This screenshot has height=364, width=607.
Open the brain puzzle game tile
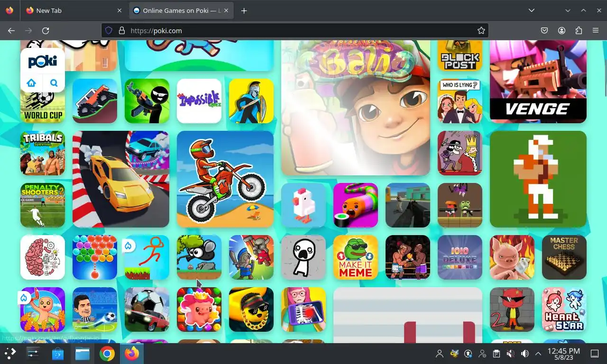[x=43, y=257]
